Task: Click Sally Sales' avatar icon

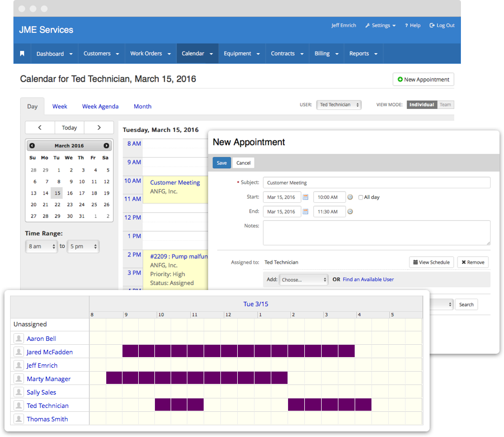Action: tap(19, 392)
